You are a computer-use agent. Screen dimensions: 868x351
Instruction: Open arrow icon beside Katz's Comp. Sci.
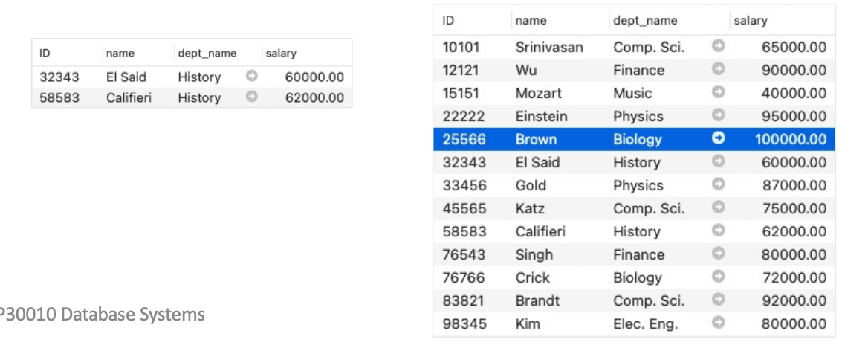[718, 208]
